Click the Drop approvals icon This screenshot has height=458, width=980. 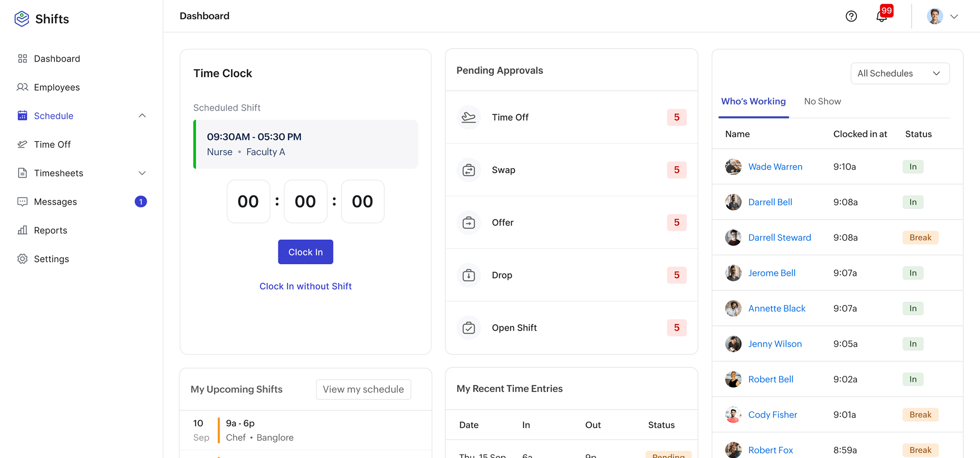469,275
